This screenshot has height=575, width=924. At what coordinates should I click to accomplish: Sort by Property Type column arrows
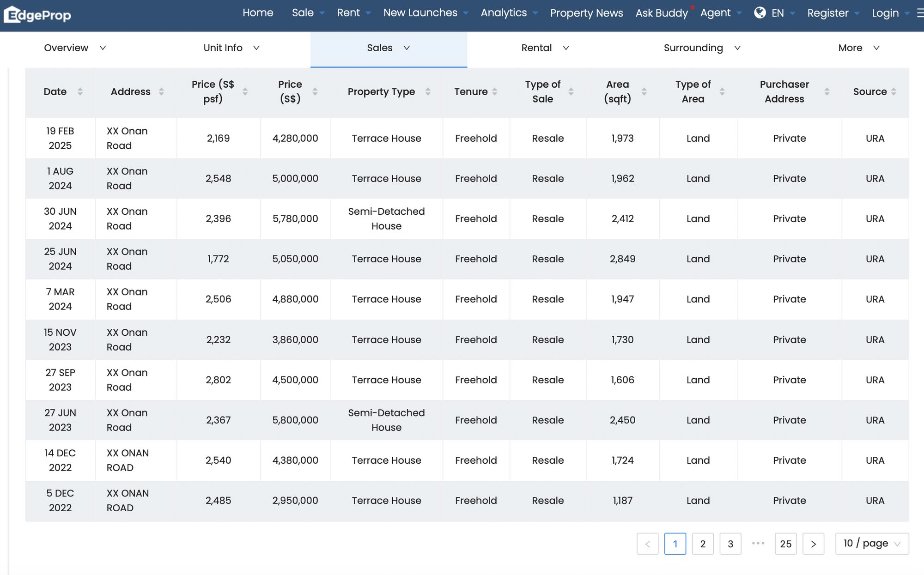click(428, 91)
